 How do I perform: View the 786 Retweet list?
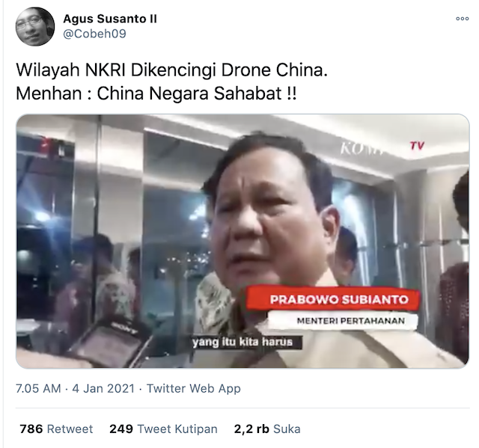(56, 429)
